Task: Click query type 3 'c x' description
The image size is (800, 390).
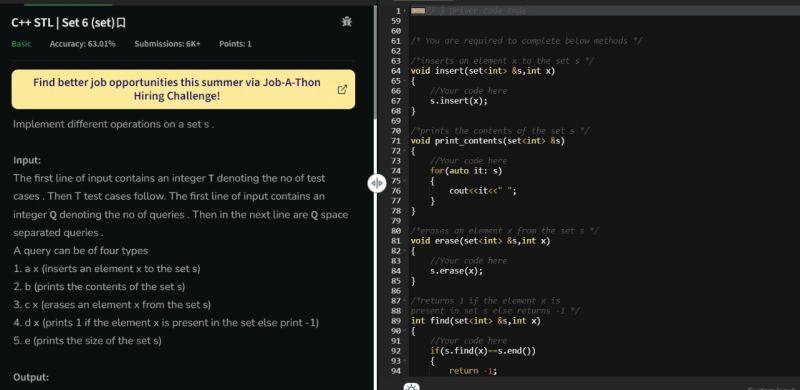Action: click(x=112, y=305)
